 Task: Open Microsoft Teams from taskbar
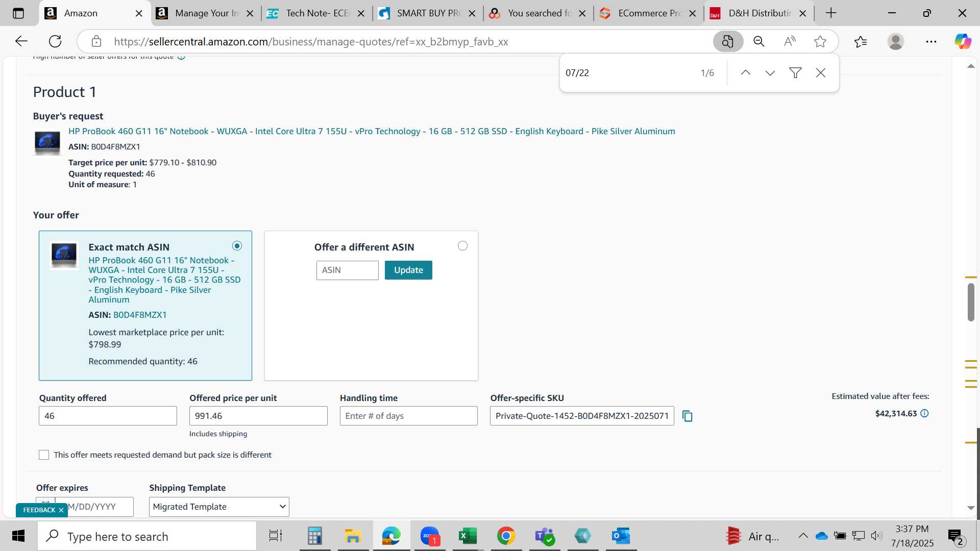coord(545,536)
